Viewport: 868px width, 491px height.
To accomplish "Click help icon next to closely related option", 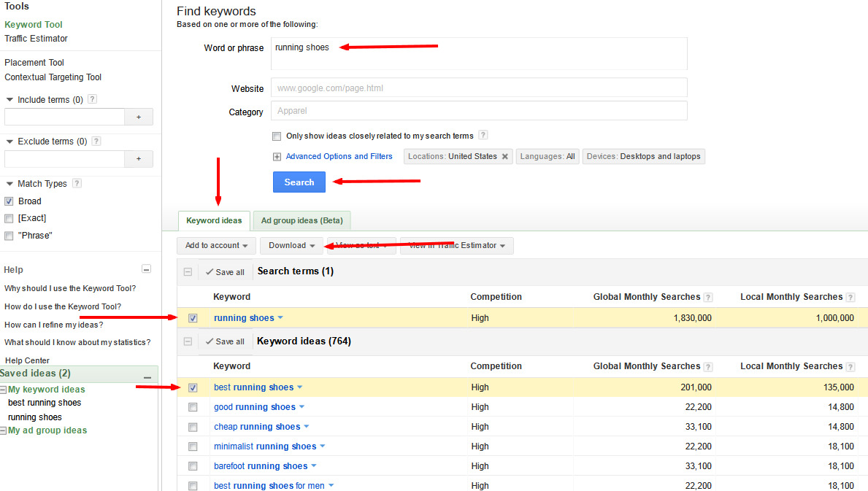I will [x=483, y=136].
